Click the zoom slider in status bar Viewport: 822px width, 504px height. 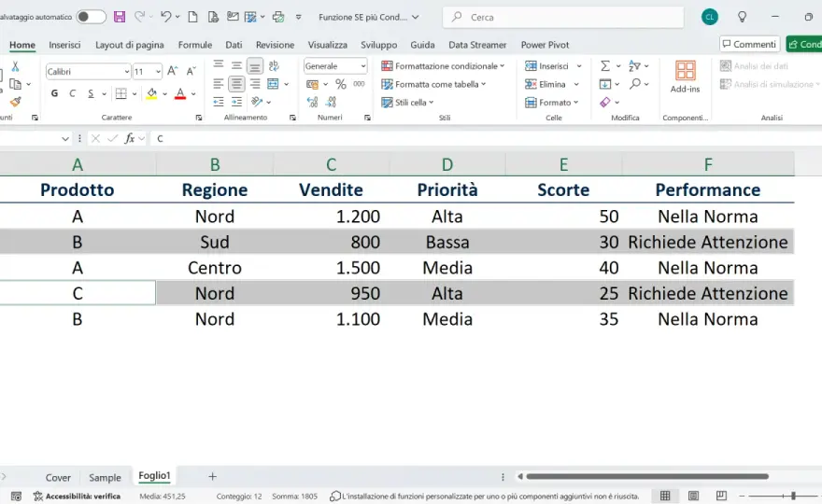tap(793, 496)
